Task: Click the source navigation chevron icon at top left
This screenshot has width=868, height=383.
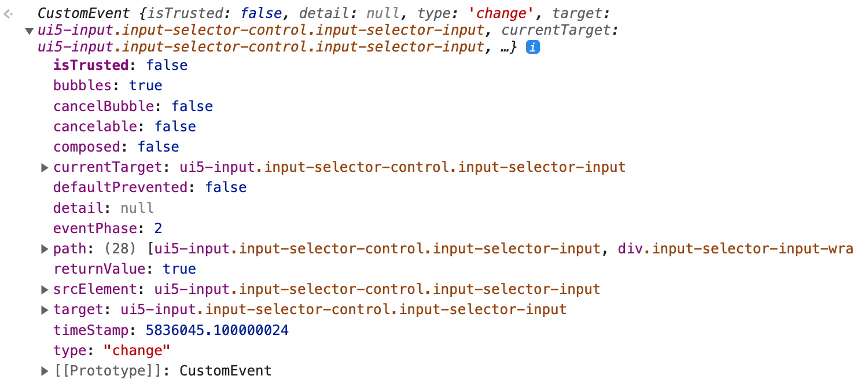Action: 8,13
